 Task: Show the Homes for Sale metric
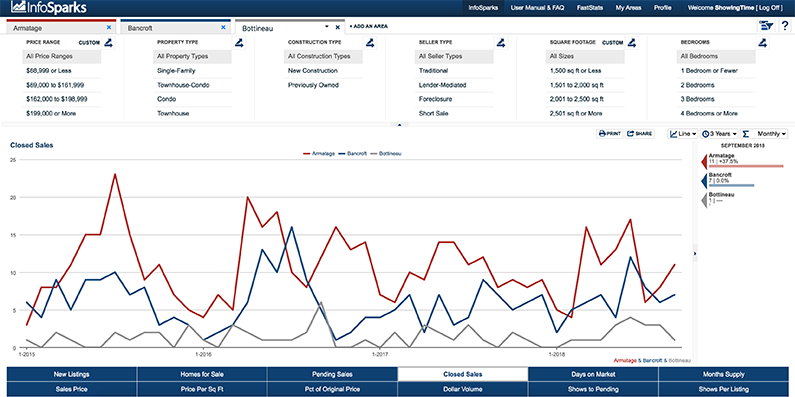202,375
